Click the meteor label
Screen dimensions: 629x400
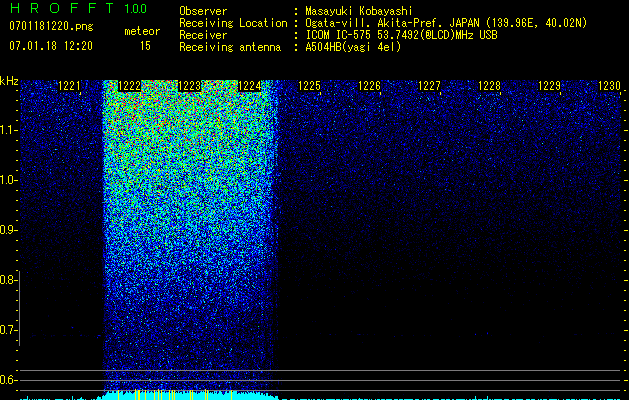tap(142, 31)
